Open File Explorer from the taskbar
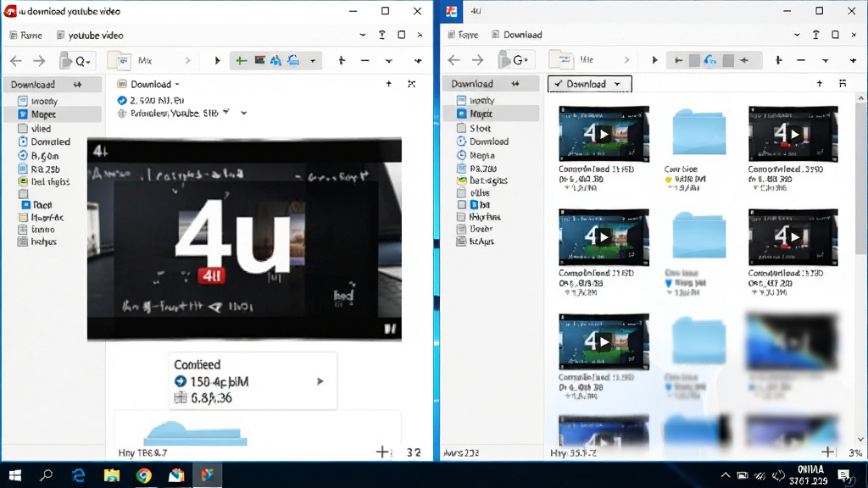Image resolution: width=868 pixels, height=488 pixels. tap(111, 475)
